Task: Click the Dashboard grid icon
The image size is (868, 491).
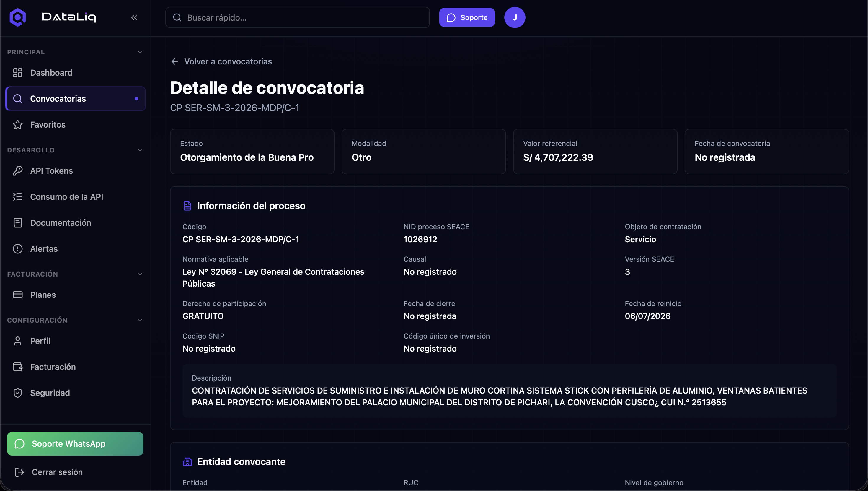Action: click(17, 72)
